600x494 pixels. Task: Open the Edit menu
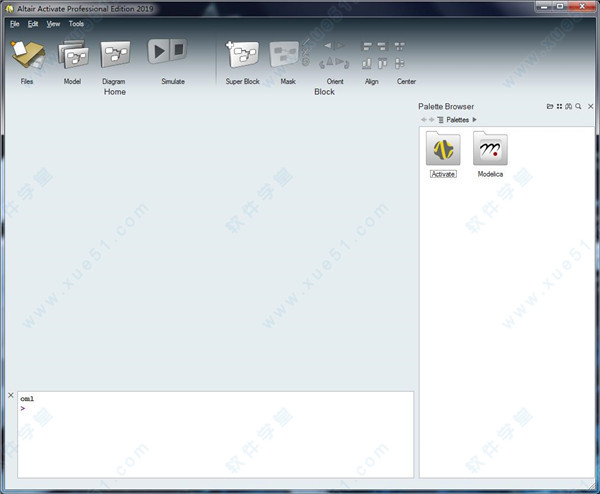[33, 23]
